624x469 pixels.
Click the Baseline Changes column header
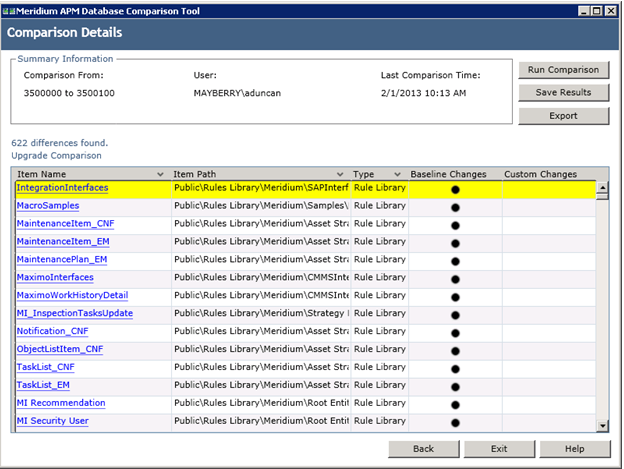pos(448,174)
